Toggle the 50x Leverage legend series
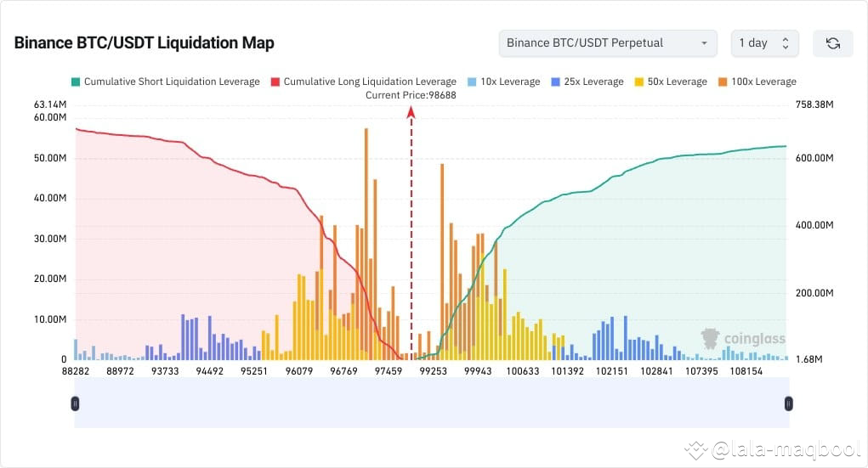 click(x=671, y=82)
